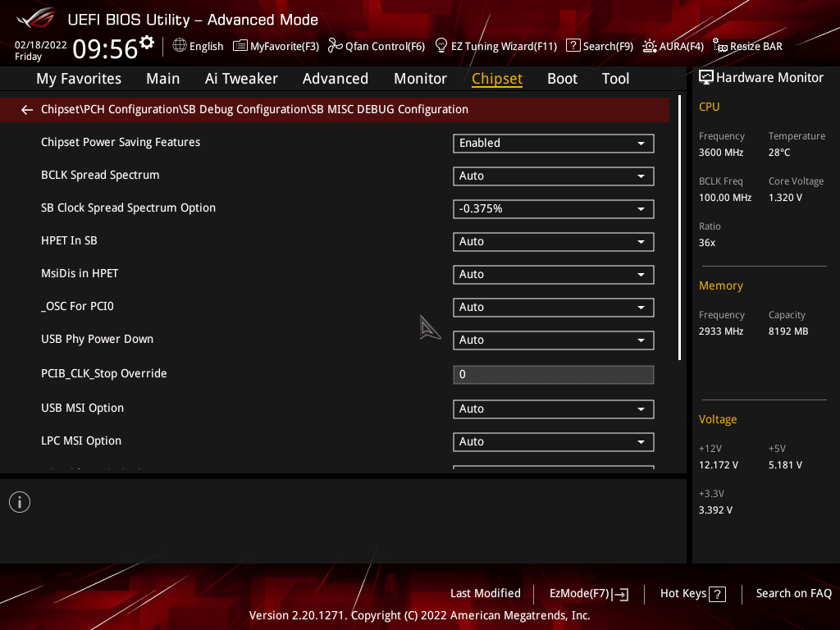840x630 pixels.
Task: Open AURA(F4) lighting icon
Action: (650, 46)
